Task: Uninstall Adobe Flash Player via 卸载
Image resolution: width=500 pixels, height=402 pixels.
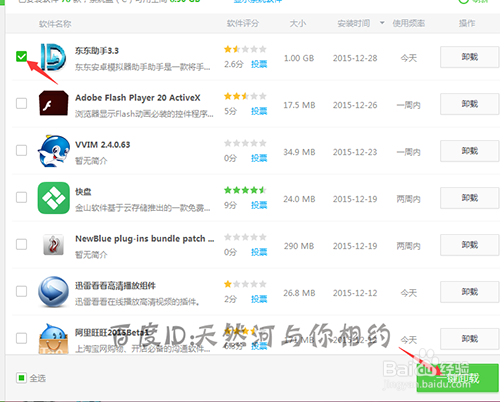Action: [x=470, y=104]
